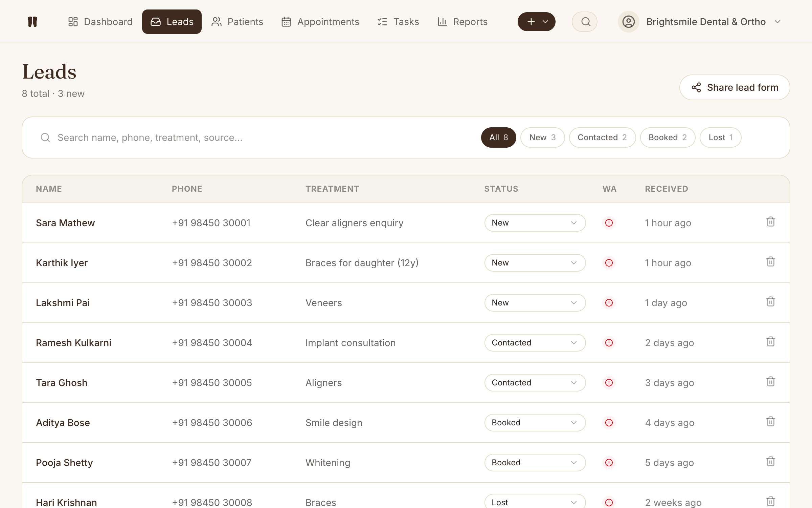Viewport: 812px width, 508px height.
Task: Delete Sara Mathew lead via trash icon
Action: (771, 222)
